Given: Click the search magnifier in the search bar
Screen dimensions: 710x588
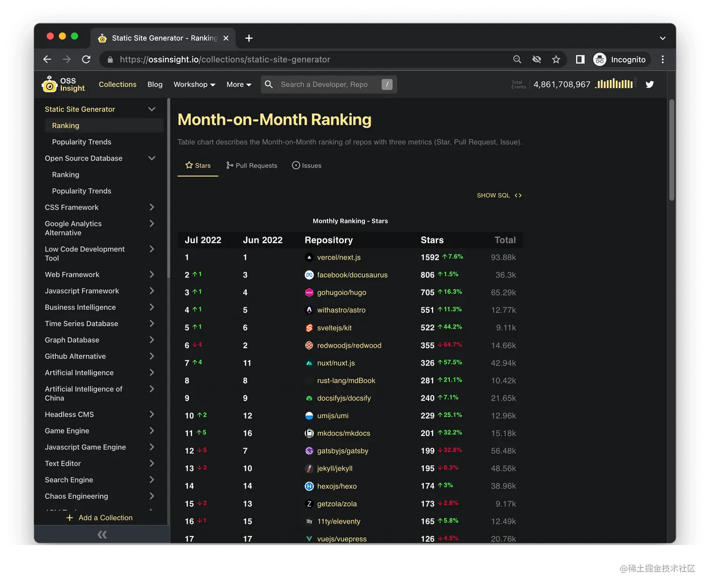Looking at the screenshot, I should click(x=269, y=84).
